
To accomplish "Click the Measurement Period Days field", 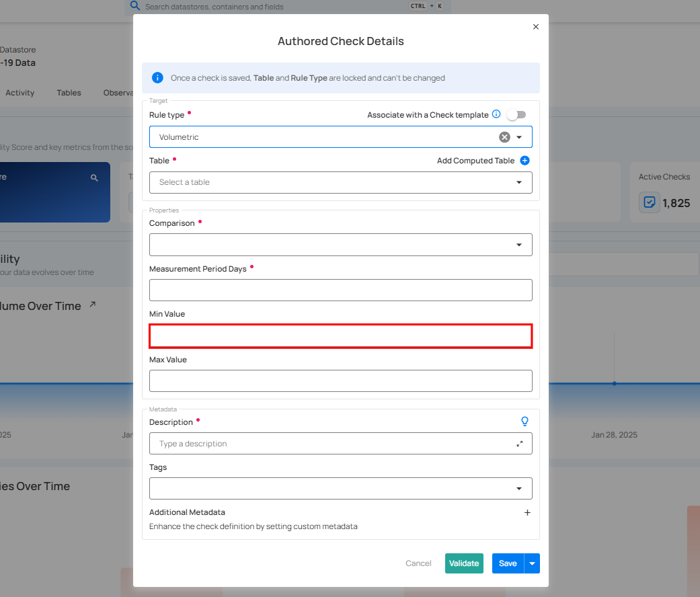I will click(x=340, y=290).
